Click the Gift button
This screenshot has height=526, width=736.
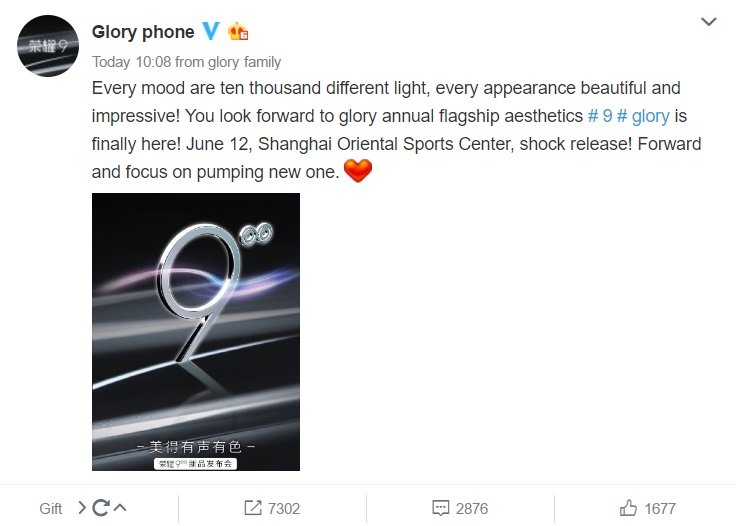point(51,508)
